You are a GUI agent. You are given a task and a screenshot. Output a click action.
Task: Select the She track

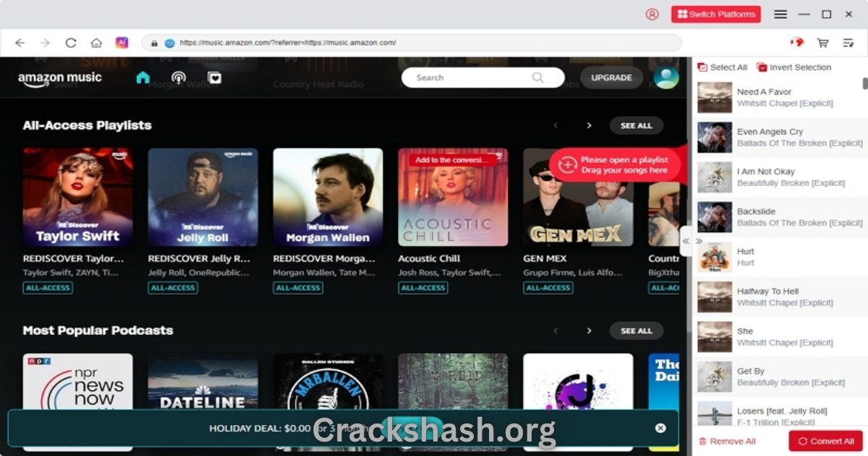[x=780, y=337]
